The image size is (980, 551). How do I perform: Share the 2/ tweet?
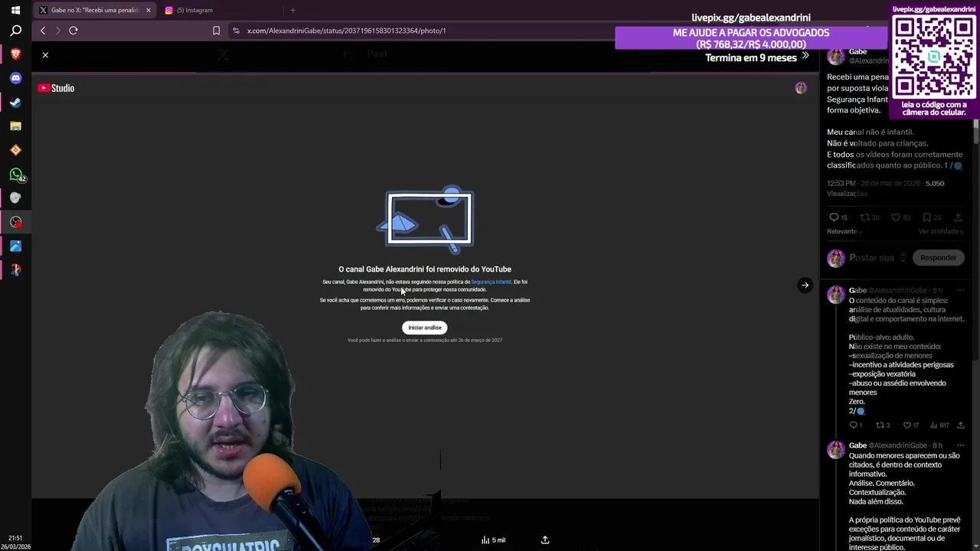[961, 425]
